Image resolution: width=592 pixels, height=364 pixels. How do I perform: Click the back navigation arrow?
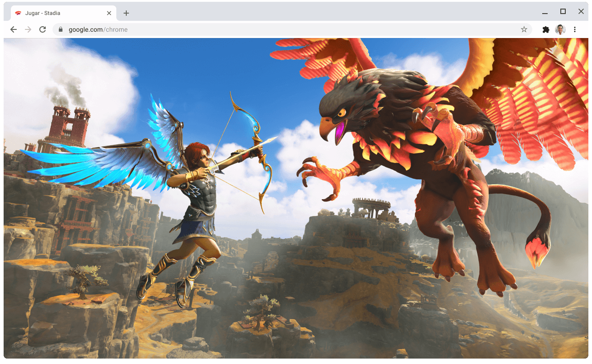(x=14, y=29)
